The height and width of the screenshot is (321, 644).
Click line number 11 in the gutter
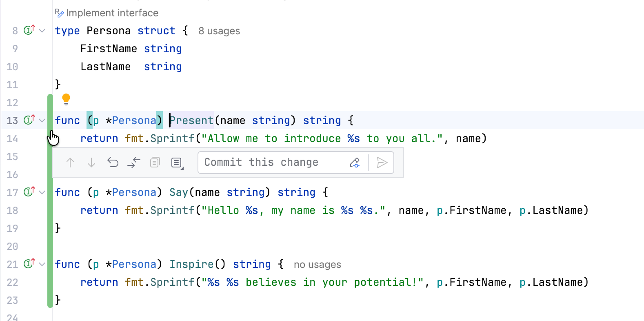[12, 85]
